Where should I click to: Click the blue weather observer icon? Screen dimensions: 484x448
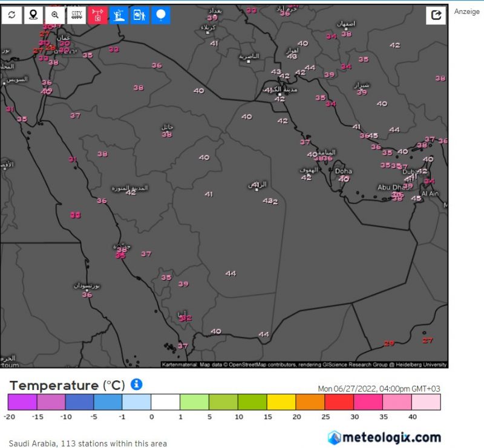coord(119,15)
